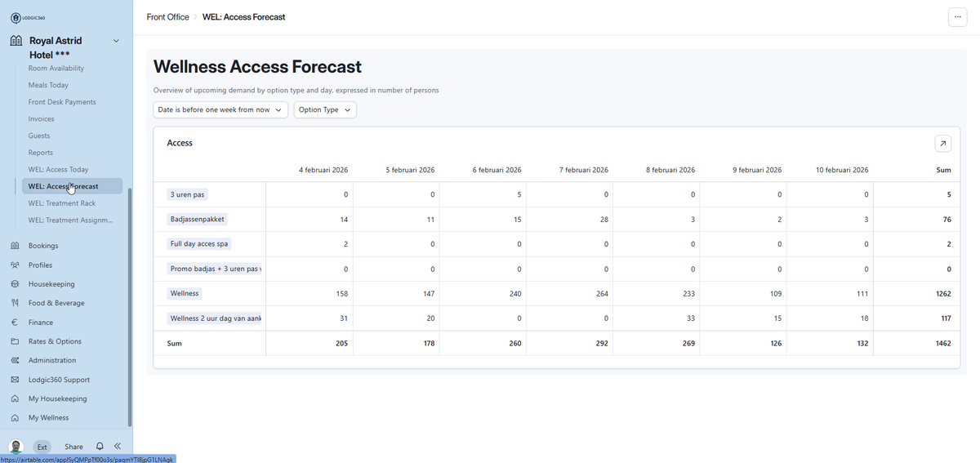Click the Sum row value 126
Viewport: 980px width, 463px height.
[774, 344]
